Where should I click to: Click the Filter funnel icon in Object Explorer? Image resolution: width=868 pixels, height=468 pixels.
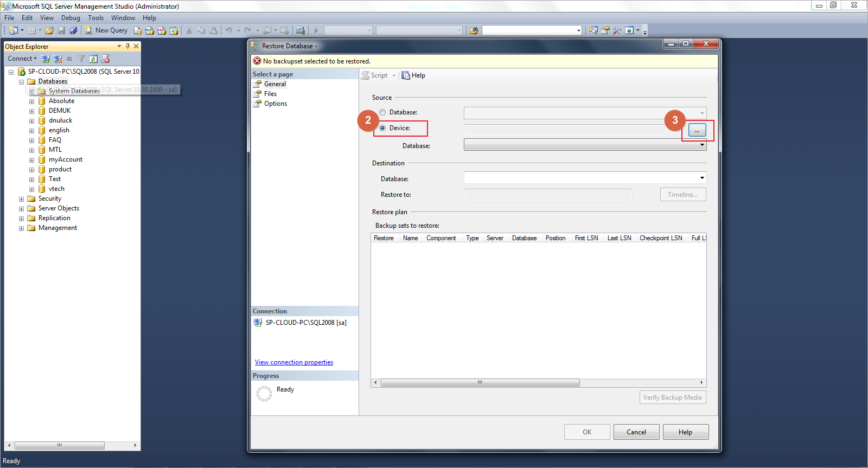click(x=81, y=59)
